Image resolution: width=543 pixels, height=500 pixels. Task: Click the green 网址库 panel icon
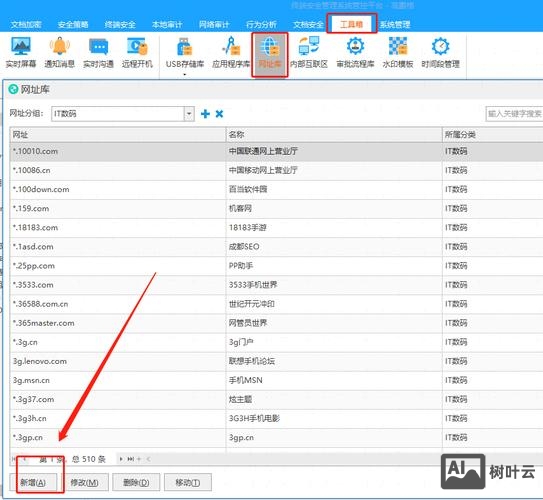(x=13, y=89)
